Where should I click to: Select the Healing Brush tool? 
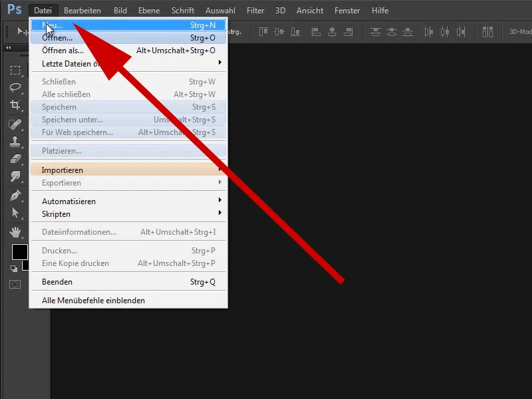click(x=15, y=124)
